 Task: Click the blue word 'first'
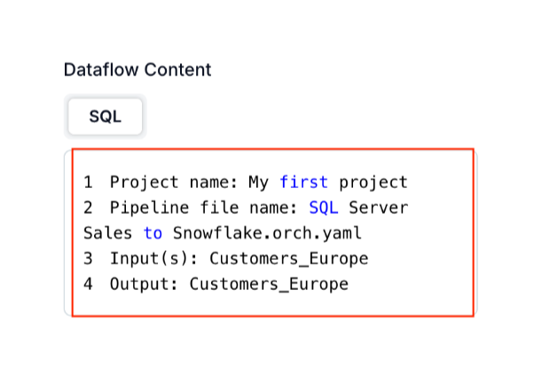point(303,183)
